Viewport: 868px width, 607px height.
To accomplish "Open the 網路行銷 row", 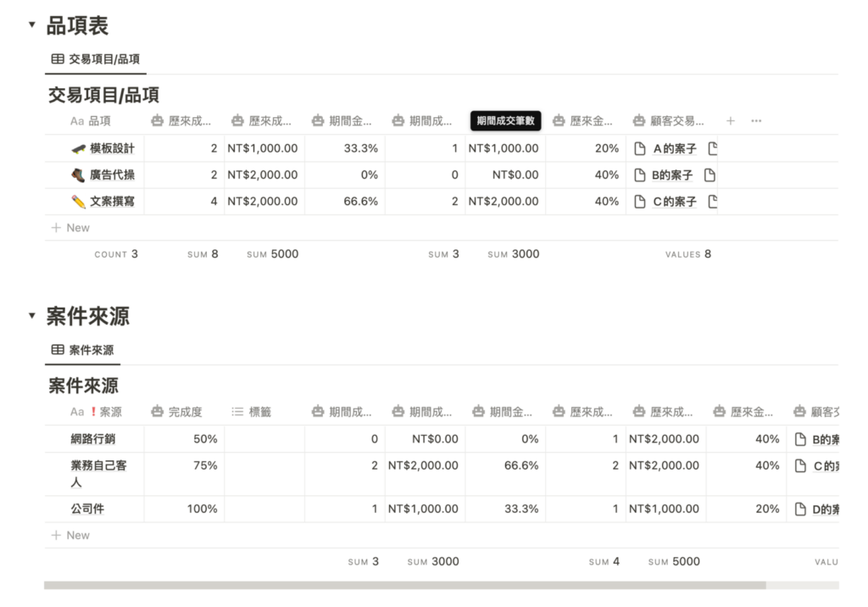I will tap(93, 438).
